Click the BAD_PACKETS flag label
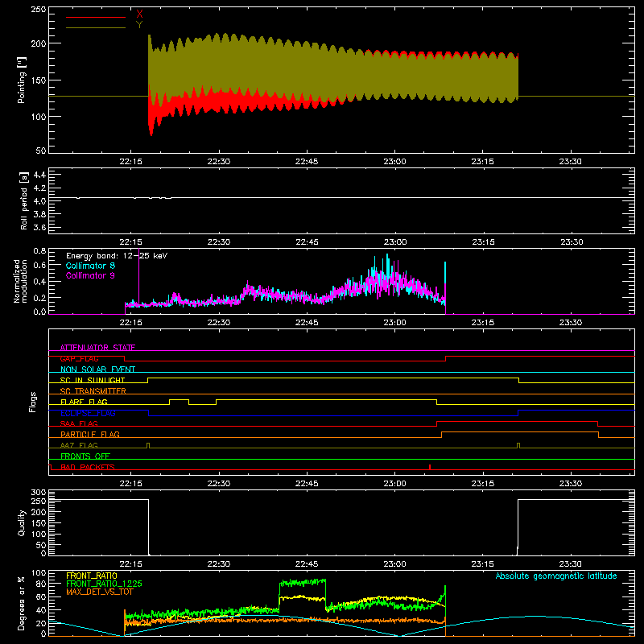Image resolution: width=644 pixels, height=644 pixels. [x=88, y=467]
